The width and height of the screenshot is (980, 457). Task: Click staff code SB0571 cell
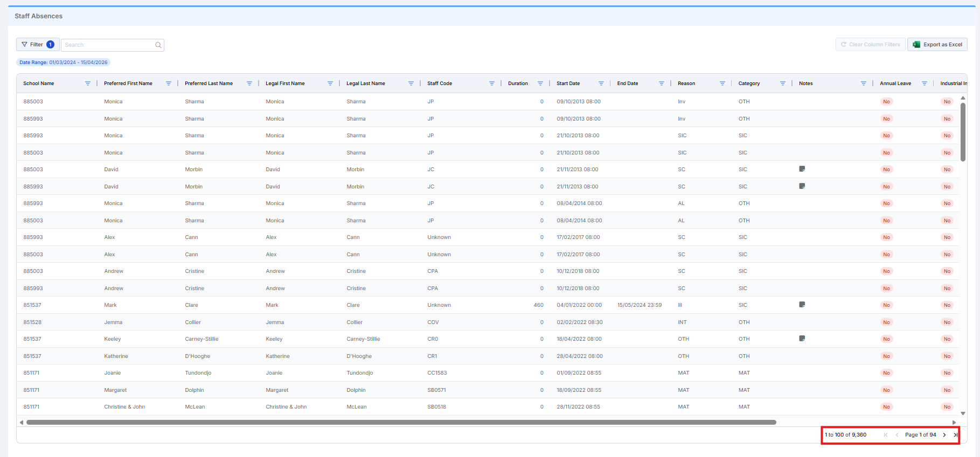point(437,390)
